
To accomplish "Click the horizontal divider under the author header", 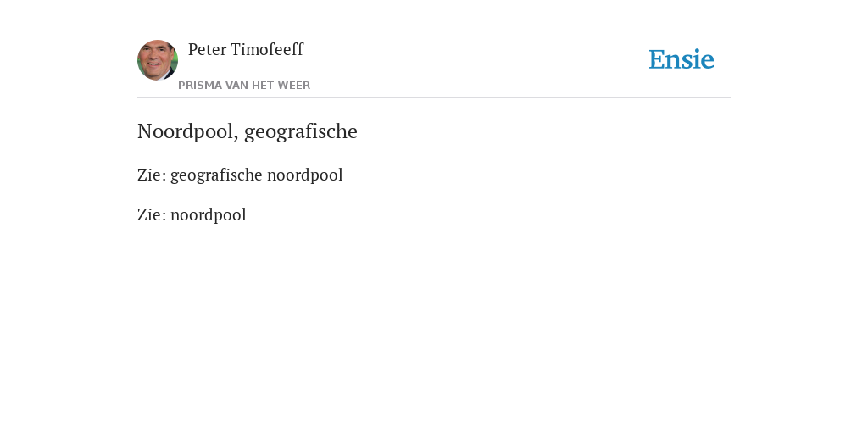I will (x=434, y=98).
